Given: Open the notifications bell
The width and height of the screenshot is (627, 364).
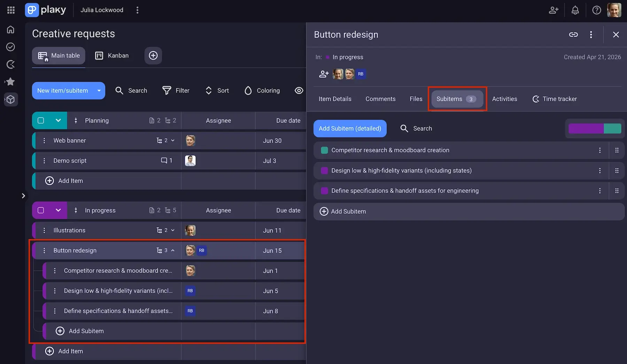Looking at the screenshot, I should point(575,10).
